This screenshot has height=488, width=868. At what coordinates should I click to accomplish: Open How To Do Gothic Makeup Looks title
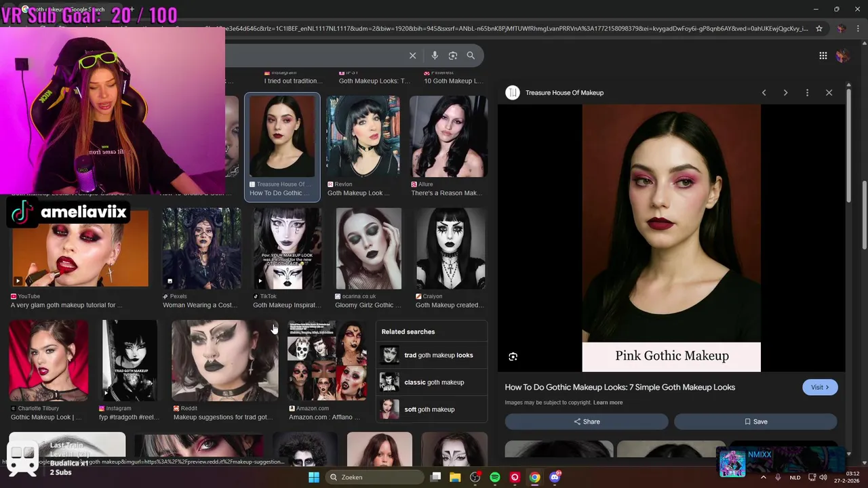click(x=620, y=387)
